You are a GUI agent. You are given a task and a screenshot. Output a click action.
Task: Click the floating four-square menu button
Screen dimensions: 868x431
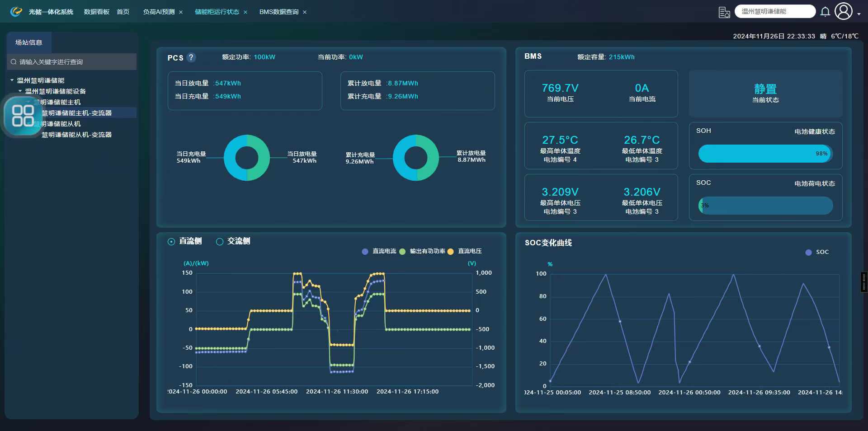click(x=23, y=116)
